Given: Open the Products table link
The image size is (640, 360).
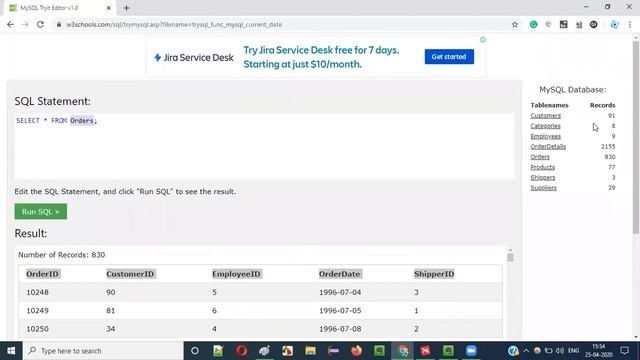Looking at the screenshot, I should [x=542, y=167].
